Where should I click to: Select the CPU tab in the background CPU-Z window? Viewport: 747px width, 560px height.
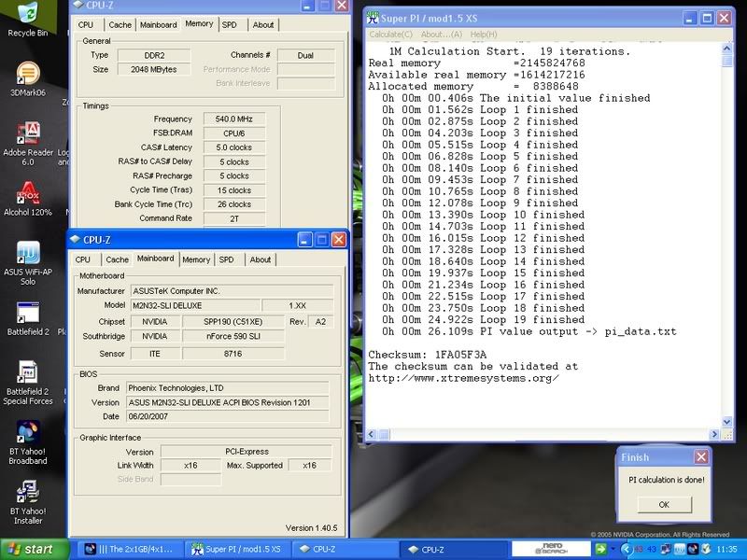(85, 25)
